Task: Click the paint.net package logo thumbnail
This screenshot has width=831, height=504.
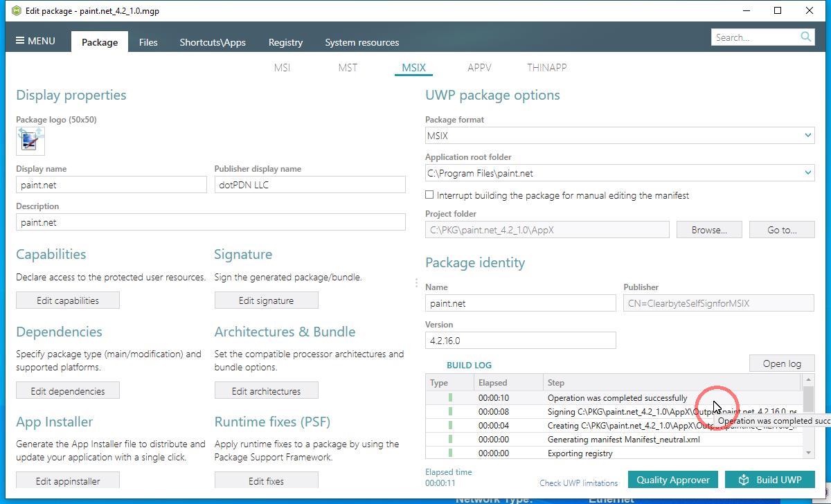Action: (30, 141)
